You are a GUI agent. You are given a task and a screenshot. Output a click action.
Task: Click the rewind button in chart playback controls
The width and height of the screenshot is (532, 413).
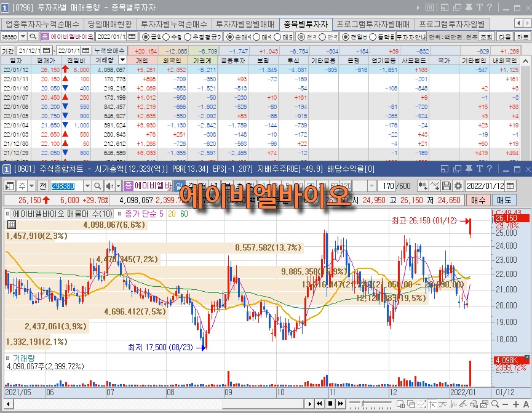(x=319, y=404)
